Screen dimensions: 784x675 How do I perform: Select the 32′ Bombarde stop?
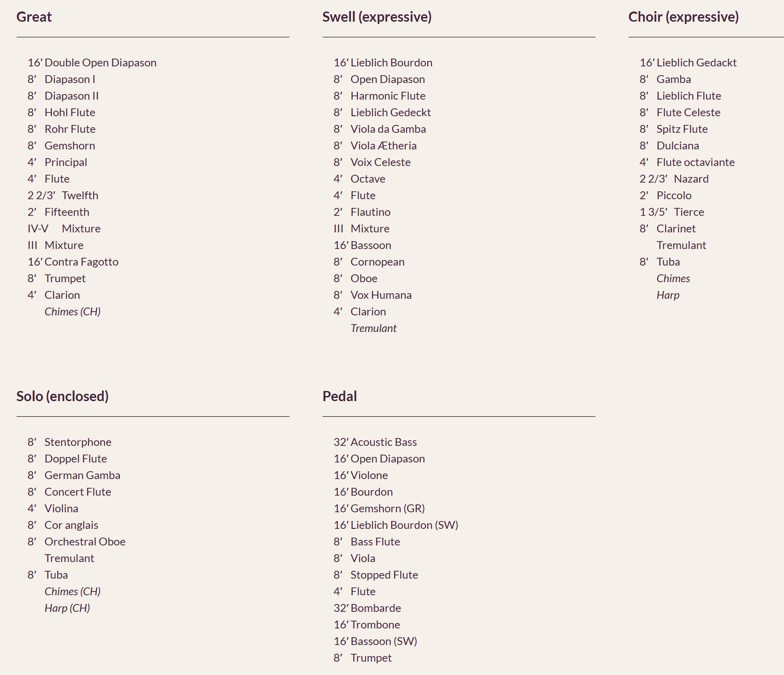[375, 608]
